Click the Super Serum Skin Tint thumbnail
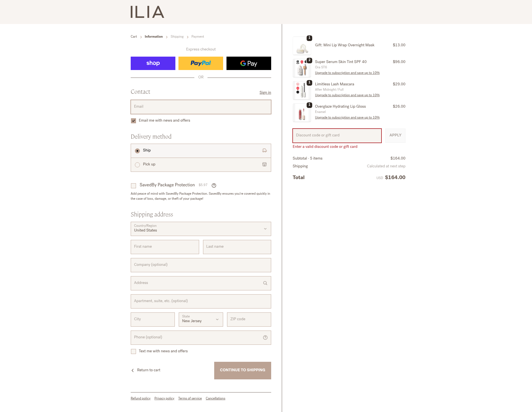This screenshot has height=412, width=532. pos(302,68)
